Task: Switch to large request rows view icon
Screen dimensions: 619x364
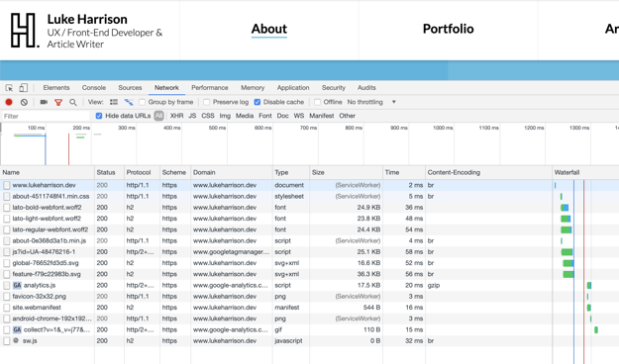Action: (114, 102)
